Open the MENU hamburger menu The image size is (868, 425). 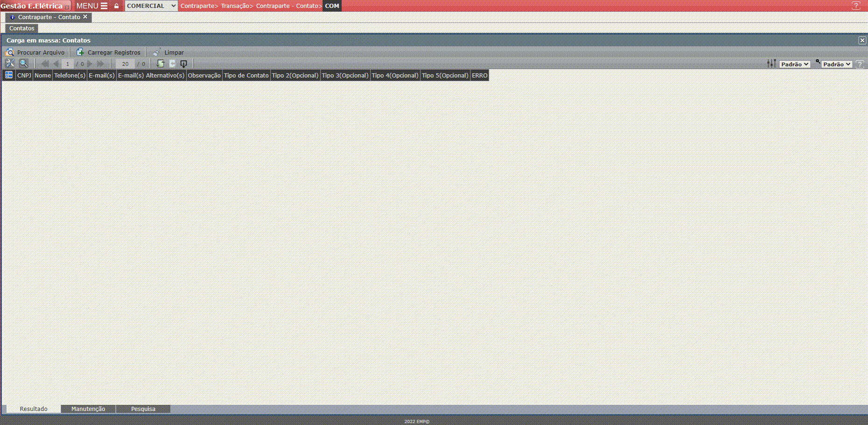click(x=92, y=6)
